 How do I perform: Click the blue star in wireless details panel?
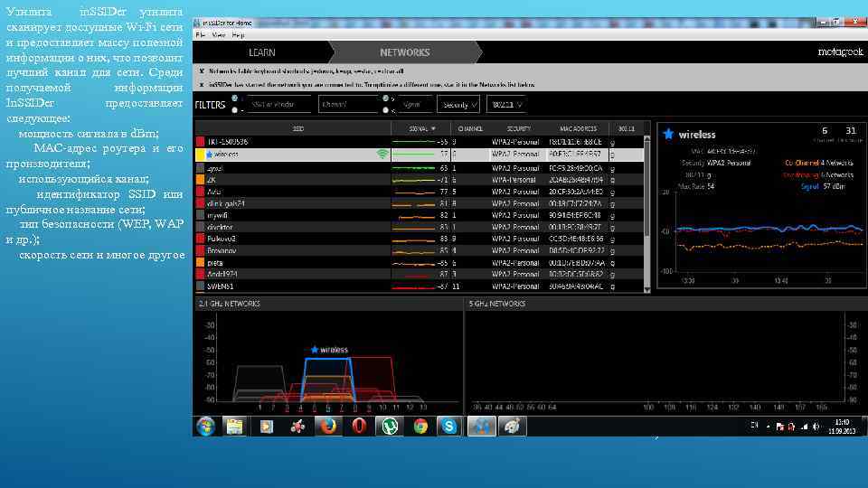(669, 134)
